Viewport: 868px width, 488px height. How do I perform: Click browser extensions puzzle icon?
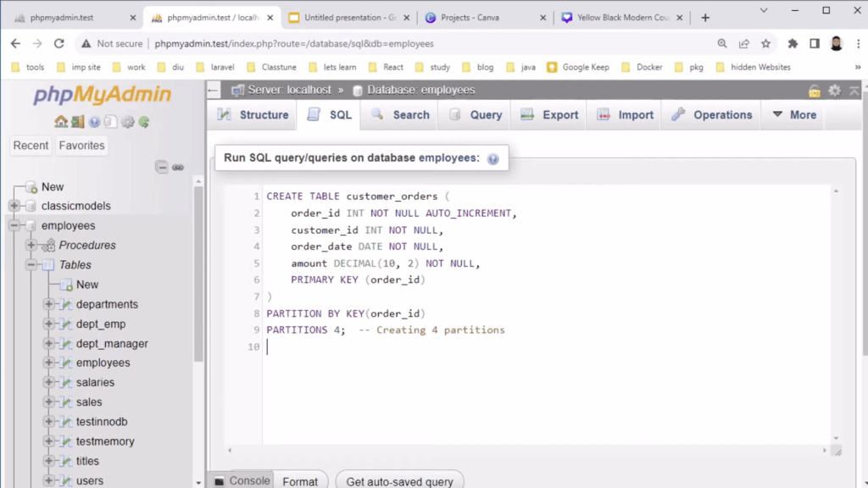pos(793,44)
